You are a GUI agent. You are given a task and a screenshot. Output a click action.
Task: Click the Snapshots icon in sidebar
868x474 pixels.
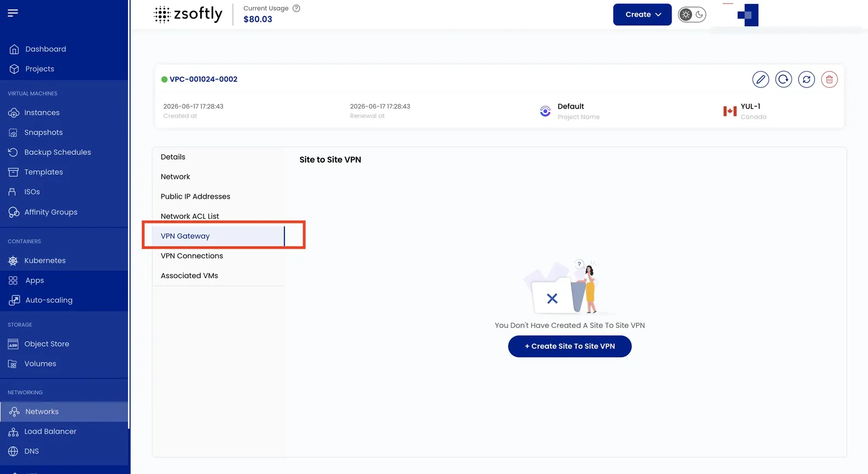(13, 132)
